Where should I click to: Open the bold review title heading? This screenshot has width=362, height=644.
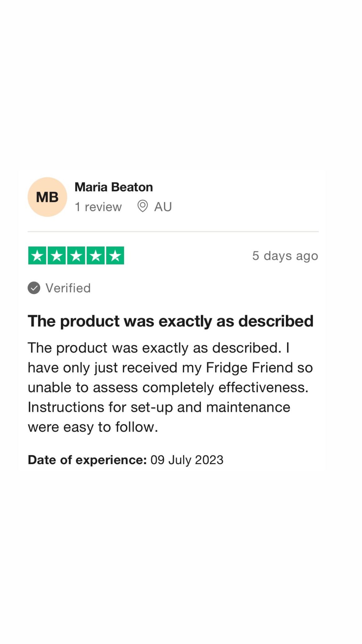[x=171, y=321]
